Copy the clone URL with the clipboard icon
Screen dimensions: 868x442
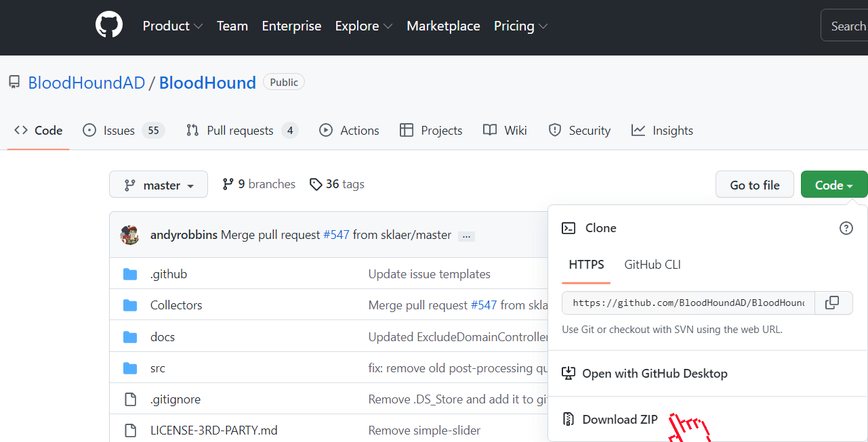[833, 303]
